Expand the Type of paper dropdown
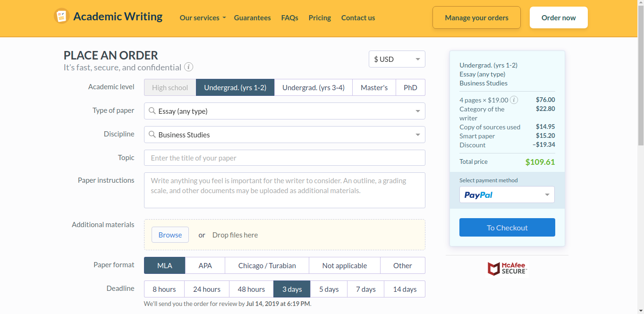Image resolution: width=644 pixels, height=314 pixels. (417, 110)
